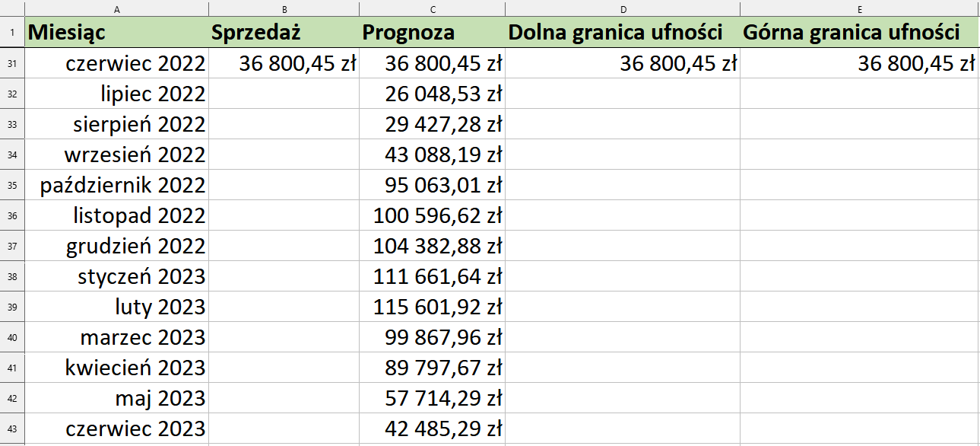Viewport: 980px width, 446px height.
Task: Select column A header
Action: tap(117, 8)
